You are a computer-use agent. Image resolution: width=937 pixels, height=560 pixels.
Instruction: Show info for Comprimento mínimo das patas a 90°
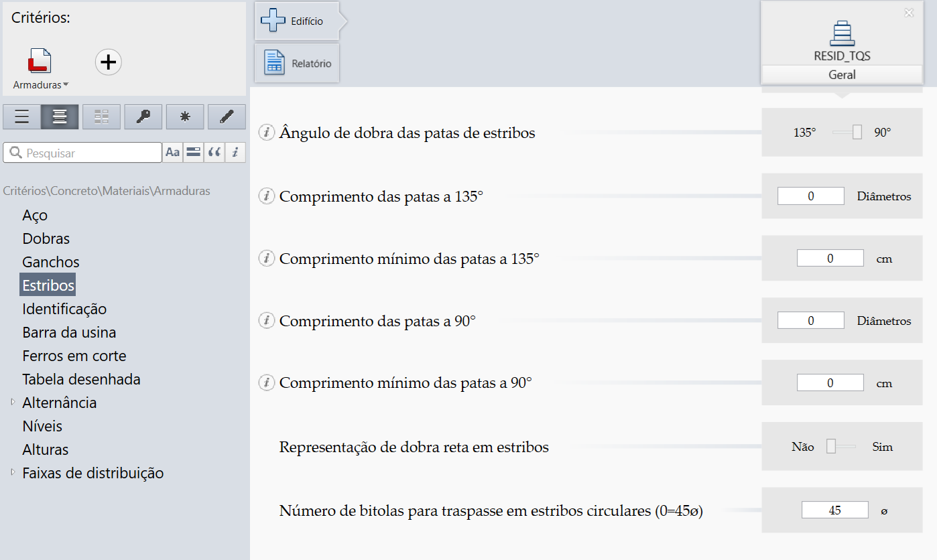(x=267, y=383)
